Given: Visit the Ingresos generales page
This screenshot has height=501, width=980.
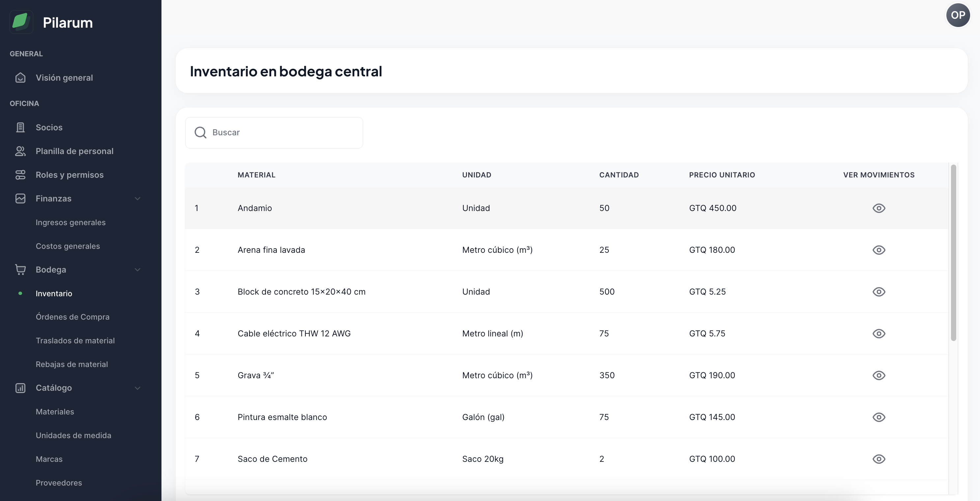Looking at the screenshot, I should click(x=71, y=223).
